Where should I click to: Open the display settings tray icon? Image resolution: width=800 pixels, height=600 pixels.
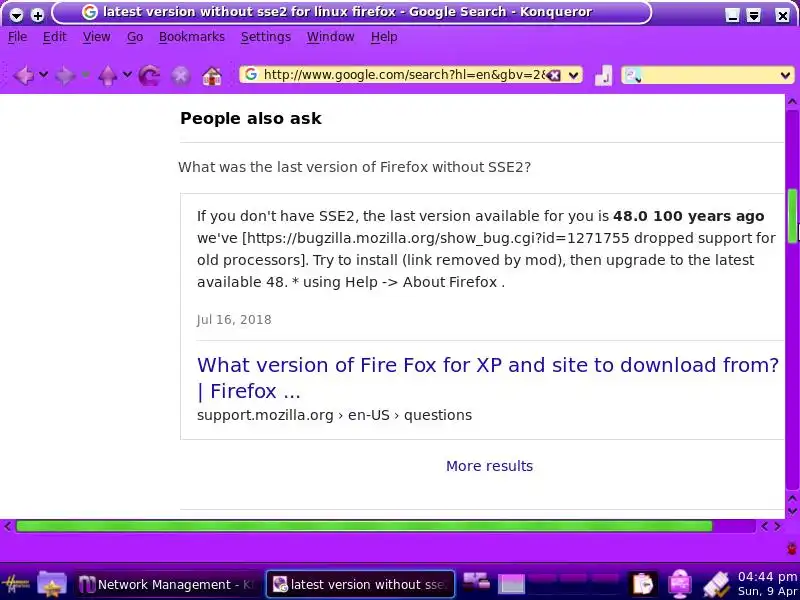coord(680,583)
